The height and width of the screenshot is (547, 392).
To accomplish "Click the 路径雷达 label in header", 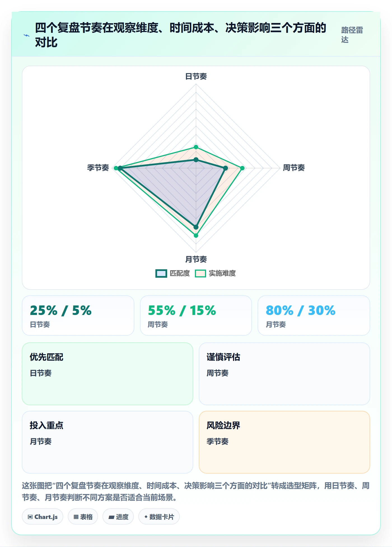I will [x=352, y=35].
